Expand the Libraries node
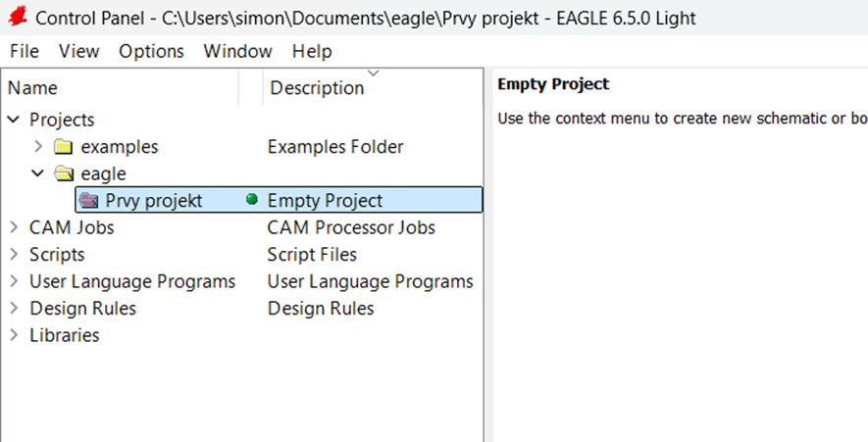 click(x=14, y=335)
